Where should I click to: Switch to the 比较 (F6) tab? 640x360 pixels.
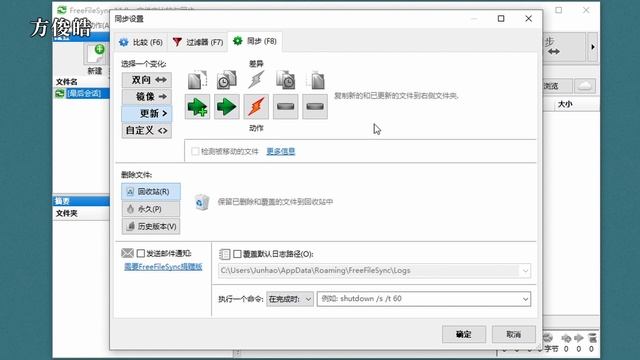pyautogui.click(x=141, y=42)
